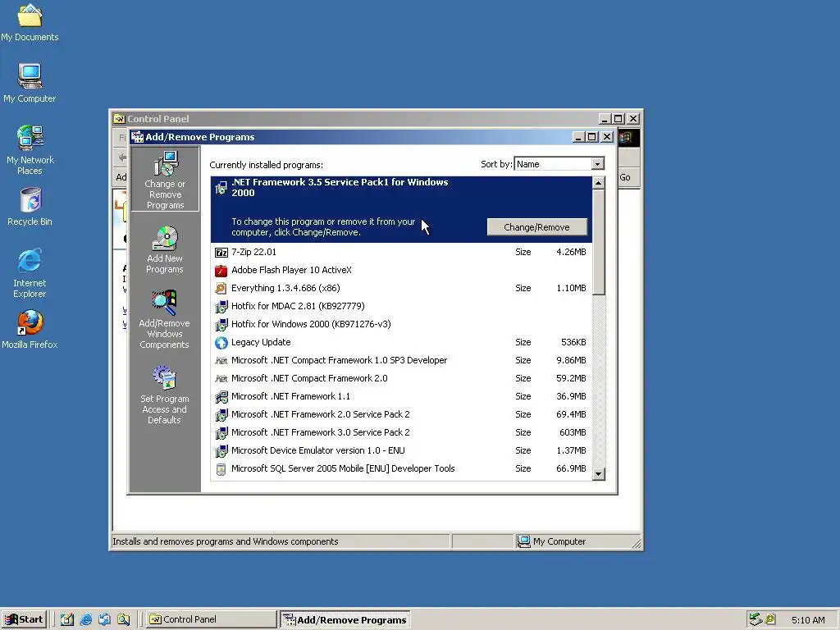
Task: Select Hotfix for Windows 2000 (KB971276-v3)
Action: (402, 325)
